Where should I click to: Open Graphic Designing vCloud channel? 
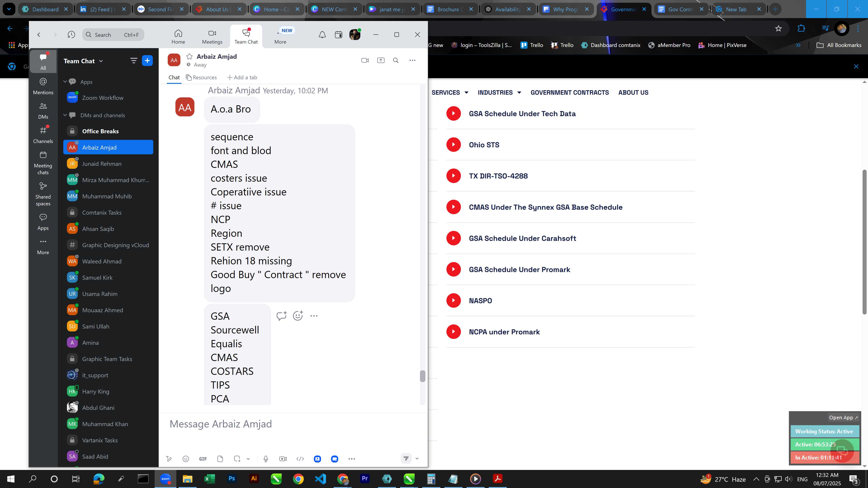coord(108,245)
